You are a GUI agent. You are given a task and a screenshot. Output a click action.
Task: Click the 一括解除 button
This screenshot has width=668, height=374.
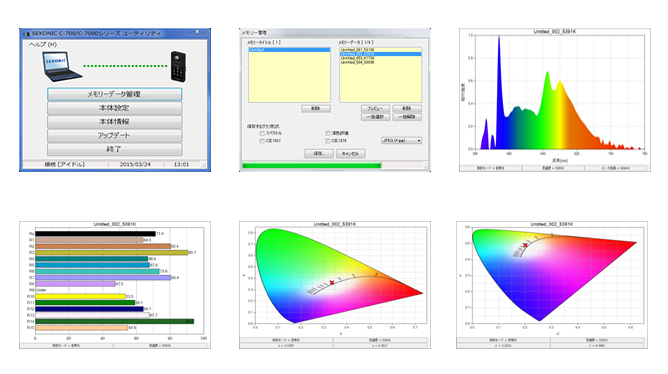[407, 117]
